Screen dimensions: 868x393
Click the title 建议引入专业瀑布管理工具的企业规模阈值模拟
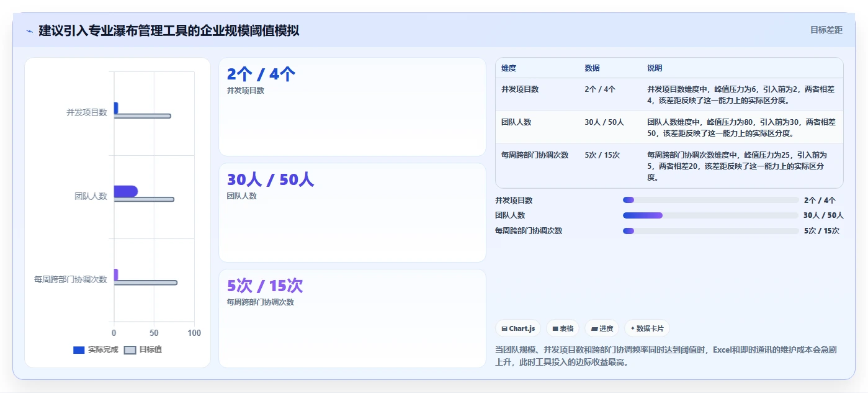click(169, 30)
